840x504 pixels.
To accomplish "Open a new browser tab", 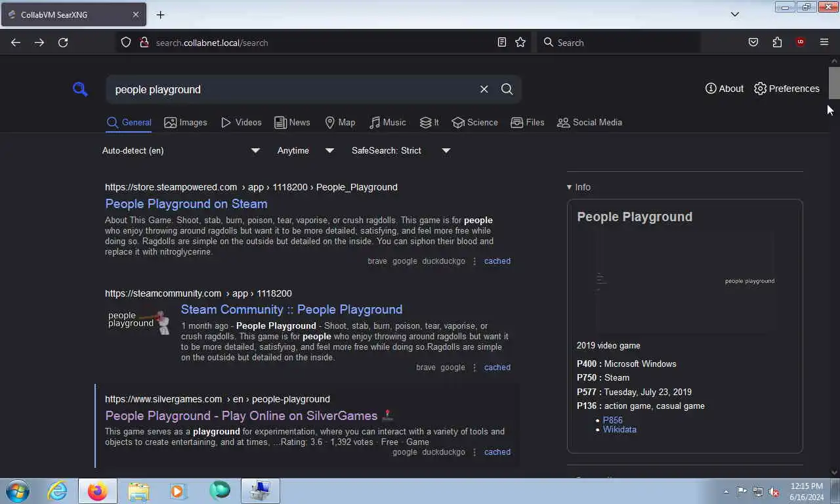I will 160,14.
